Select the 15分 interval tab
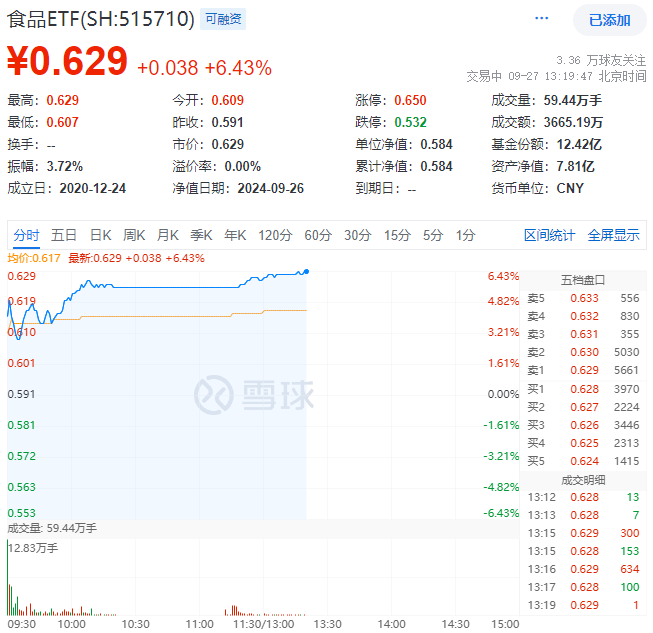This screenshot has width=653, height=633. (x=397, y=235)
